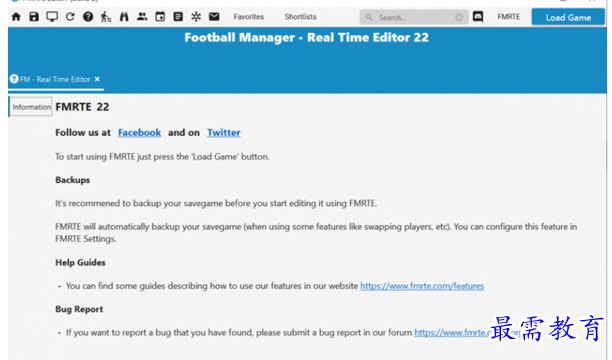
Task: Click the chat bubble icon beside search
Action: pos(478,17)
